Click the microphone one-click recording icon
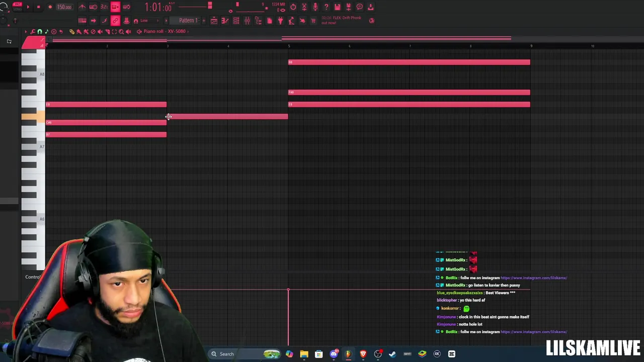The width and height of the screenshot is (644, 362). 315,7
